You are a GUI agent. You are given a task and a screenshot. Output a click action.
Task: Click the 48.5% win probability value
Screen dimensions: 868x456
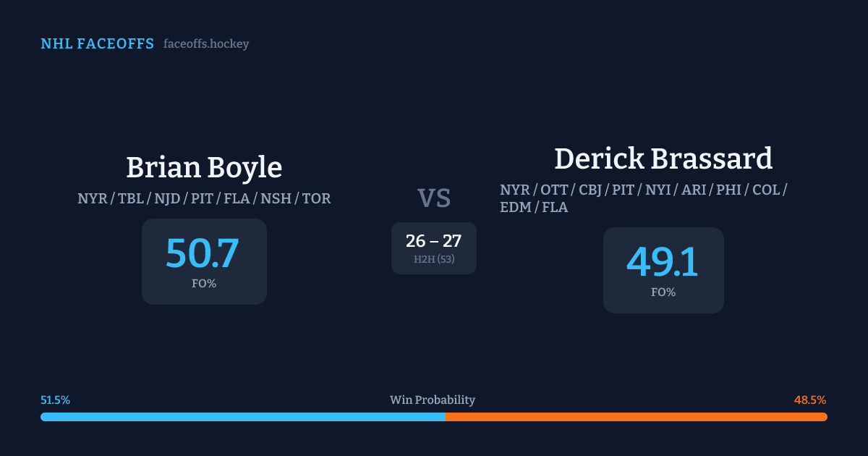tap(810, 400)
